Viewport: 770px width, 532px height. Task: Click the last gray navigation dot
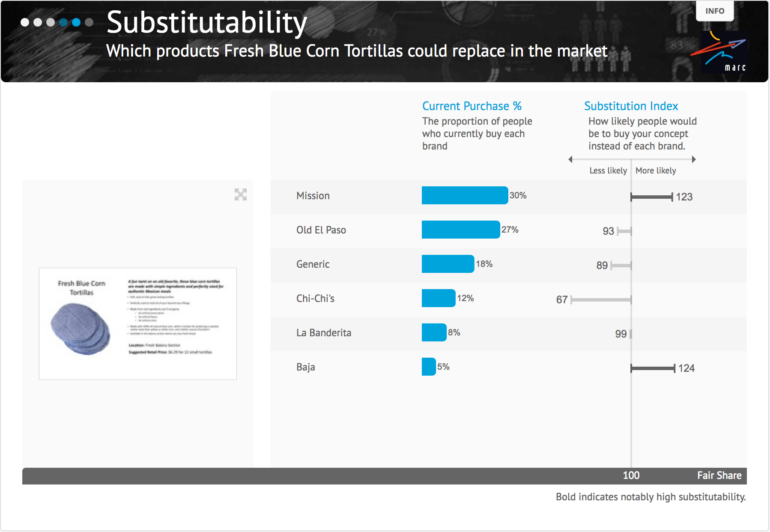(x=89, y=22)
